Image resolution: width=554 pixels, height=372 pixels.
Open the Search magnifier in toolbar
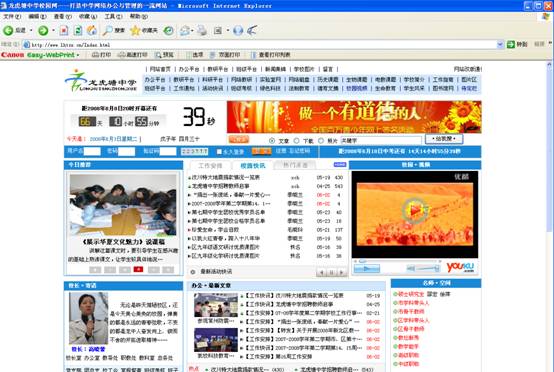[x=107, y=31]
